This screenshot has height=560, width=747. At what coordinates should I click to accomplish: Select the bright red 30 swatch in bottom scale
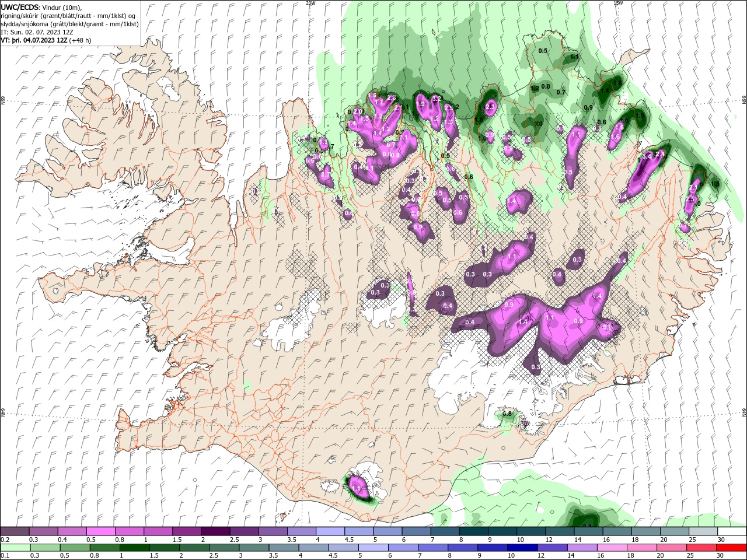point(731,548)
